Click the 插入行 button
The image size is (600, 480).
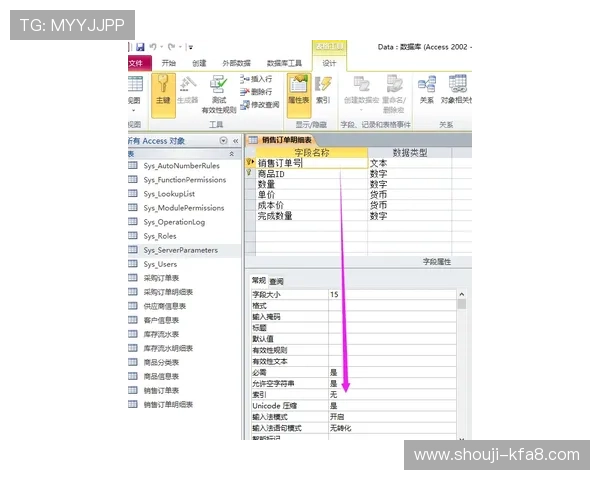(x=256, y=79)
